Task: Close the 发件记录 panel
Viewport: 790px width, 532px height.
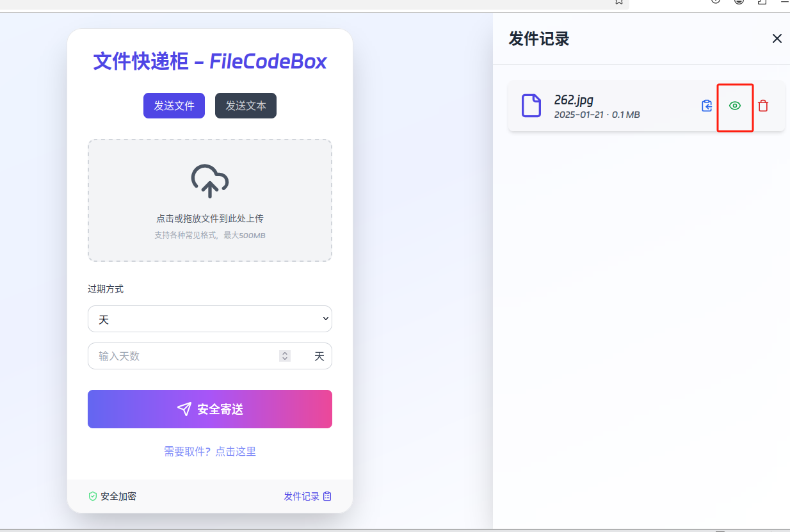Action: coord(777,38)
